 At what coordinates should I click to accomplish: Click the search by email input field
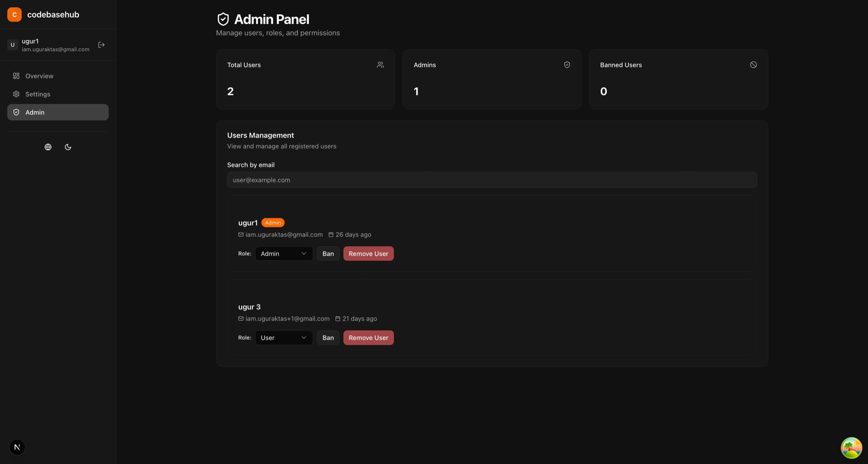(492, 180)
